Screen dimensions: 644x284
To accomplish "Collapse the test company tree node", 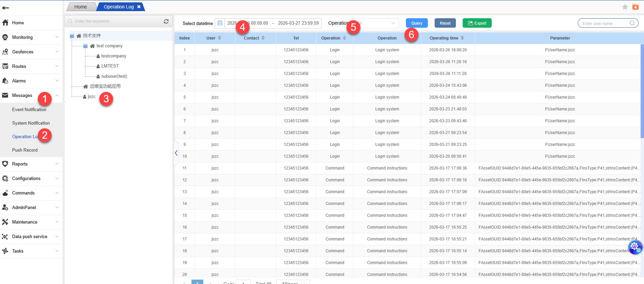I will [85, 46].
